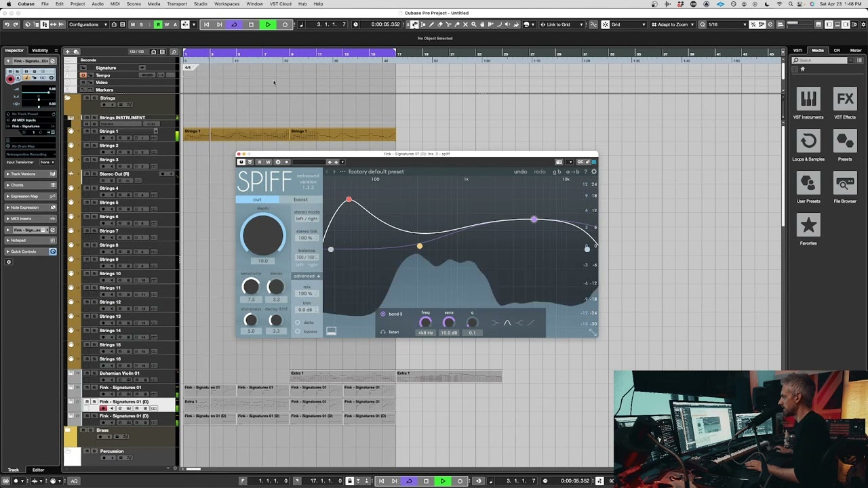The image size is (868, 488).
Task: Select the Zoom magnifier tool
Action: [474, 24]
